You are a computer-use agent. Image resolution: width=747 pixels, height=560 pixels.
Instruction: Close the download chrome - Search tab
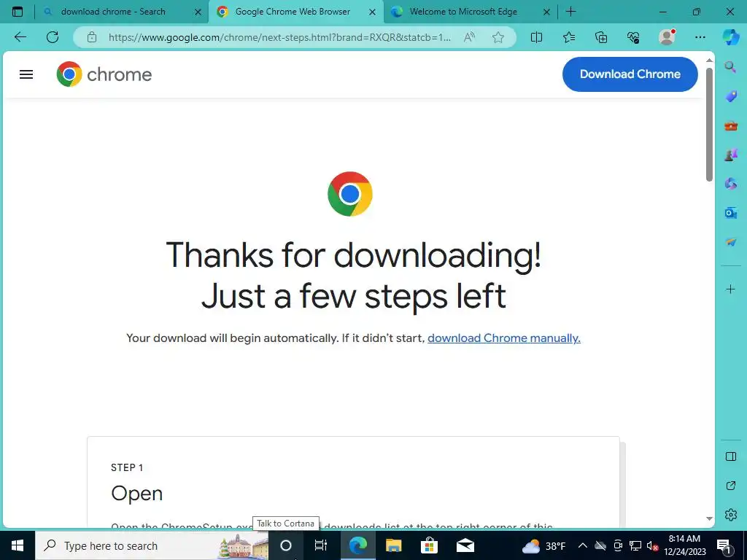pyautogui.click(x=198, y=12)
